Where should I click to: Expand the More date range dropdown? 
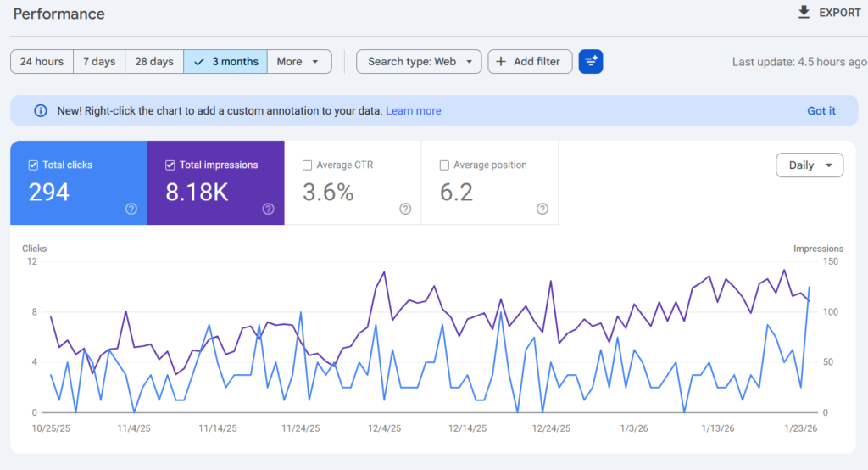tap(299, 62)
